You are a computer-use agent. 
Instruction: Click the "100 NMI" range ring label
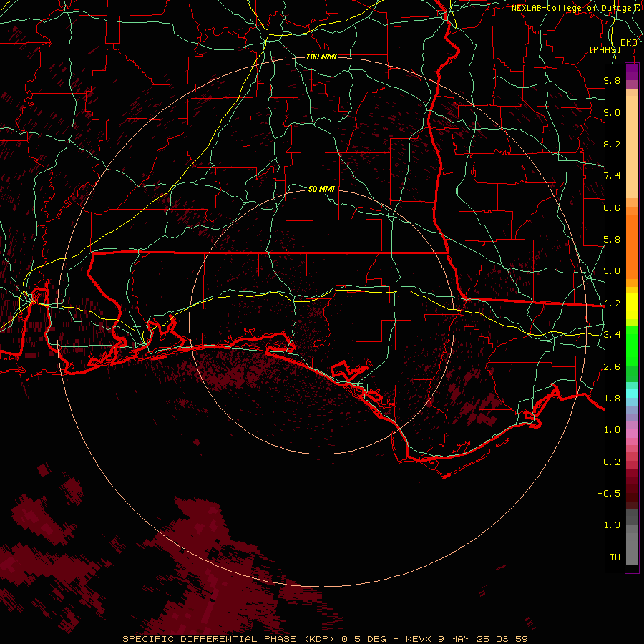pyautogui.click(x=321, y=57)
